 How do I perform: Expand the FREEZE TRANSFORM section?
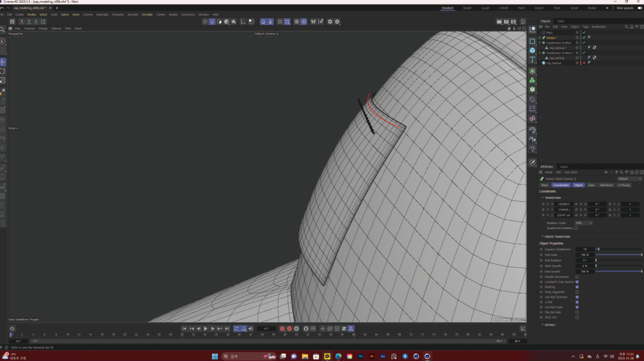[543, 237]
